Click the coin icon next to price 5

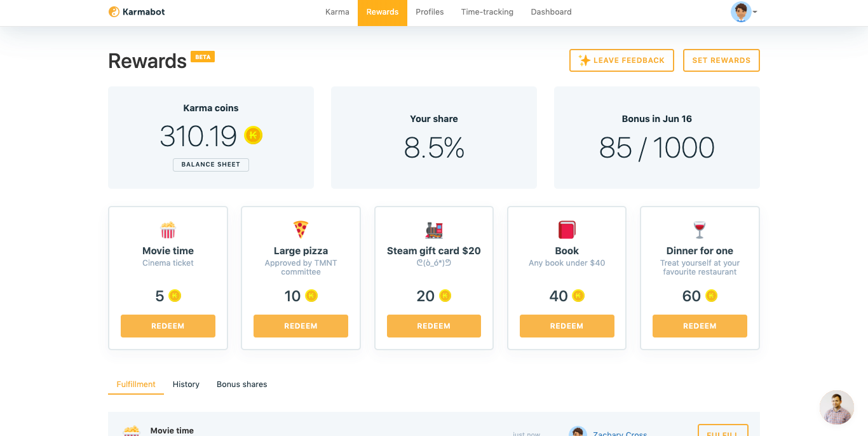click(175, 296)
